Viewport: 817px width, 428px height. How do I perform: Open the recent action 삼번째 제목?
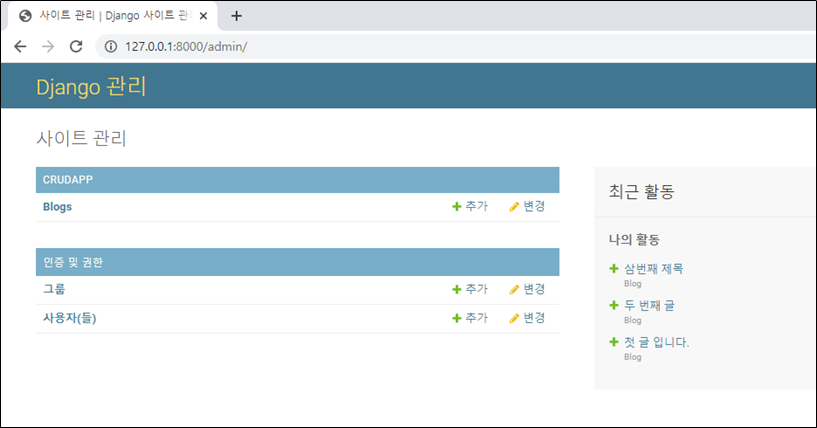[x=654, y=269]
